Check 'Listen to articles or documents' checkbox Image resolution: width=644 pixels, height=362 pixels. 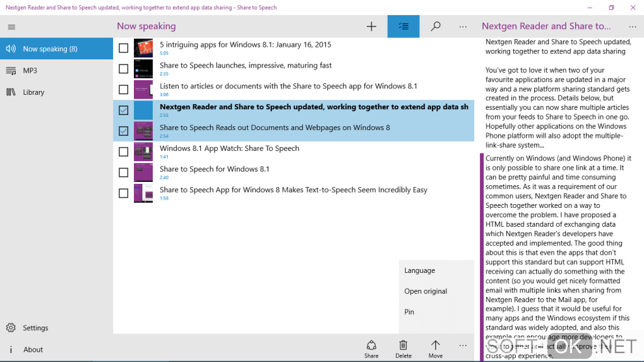point(123,89)
